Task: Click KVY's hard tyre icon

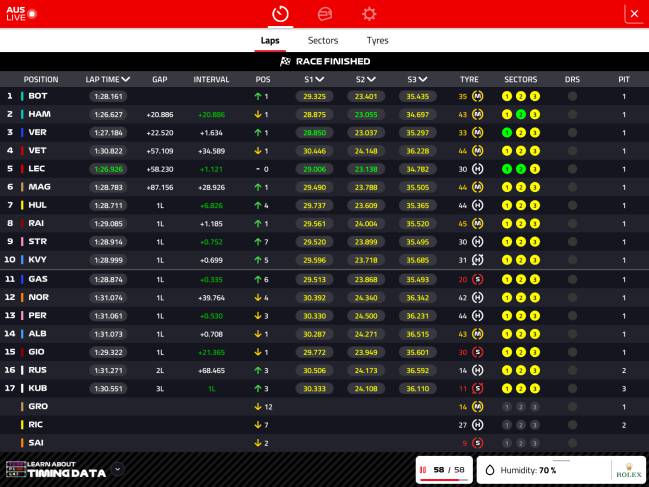Action: [478, 260]
